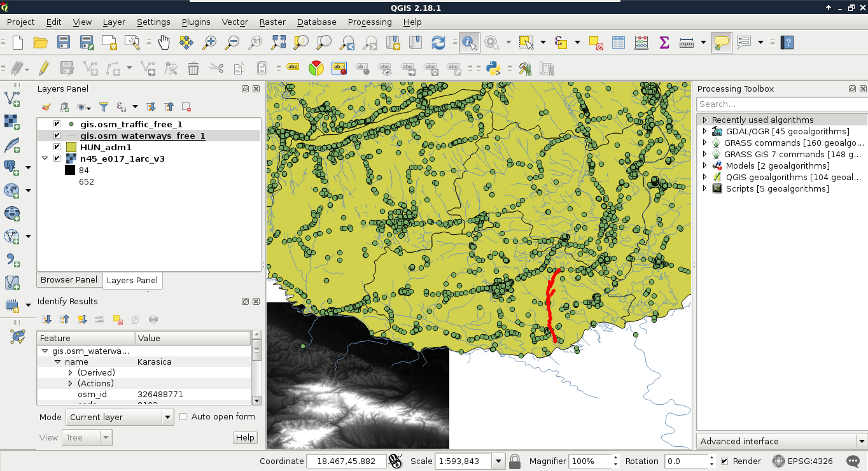
Task: Click the Zoom Full extent icon
Action: (278, 43)
